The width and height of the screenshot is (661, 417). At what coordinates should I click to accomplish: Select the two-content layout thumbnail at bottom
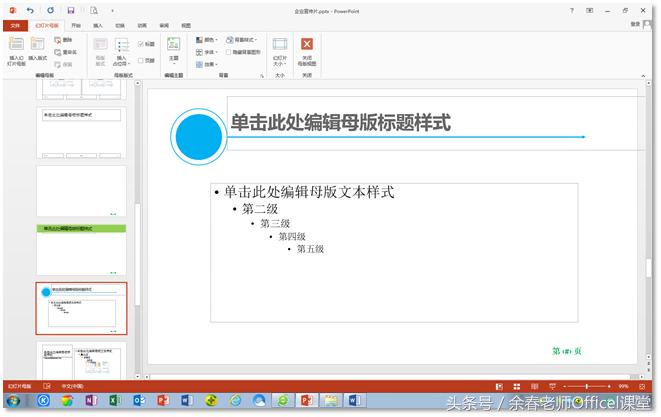(81, 361)
